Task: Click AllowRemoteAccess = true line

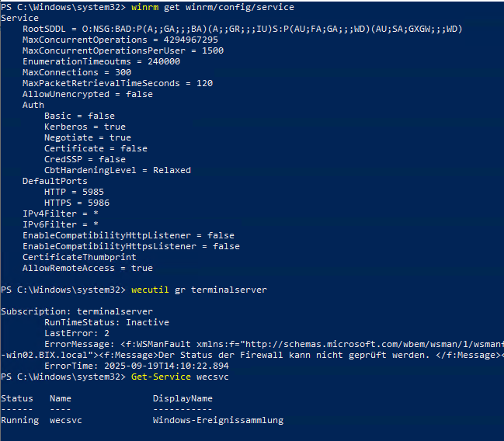Action: (88, 268)
